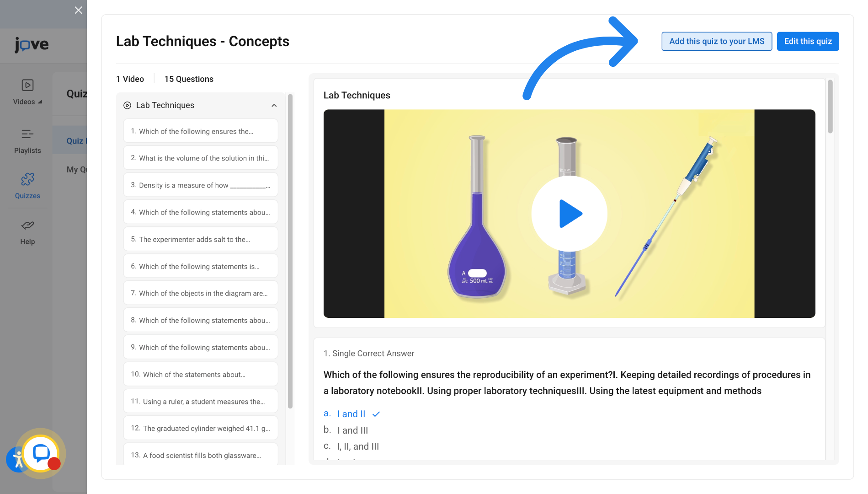This screenshot has height=494, width=868.
Task: Select question 3 about density
Action: coord(201,185)
